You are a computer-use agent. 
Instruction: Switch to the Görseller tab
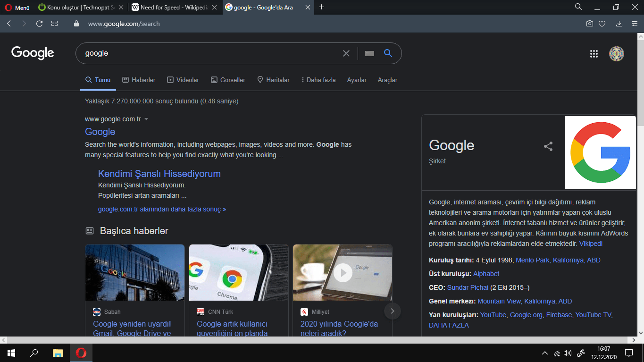[228, 80]
